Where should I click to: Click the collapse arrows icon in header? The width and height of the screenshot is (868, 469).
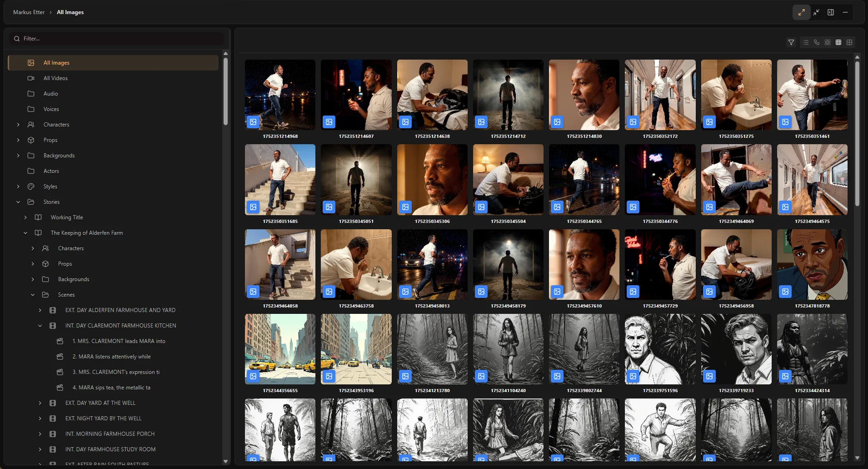tap(816, 12)
